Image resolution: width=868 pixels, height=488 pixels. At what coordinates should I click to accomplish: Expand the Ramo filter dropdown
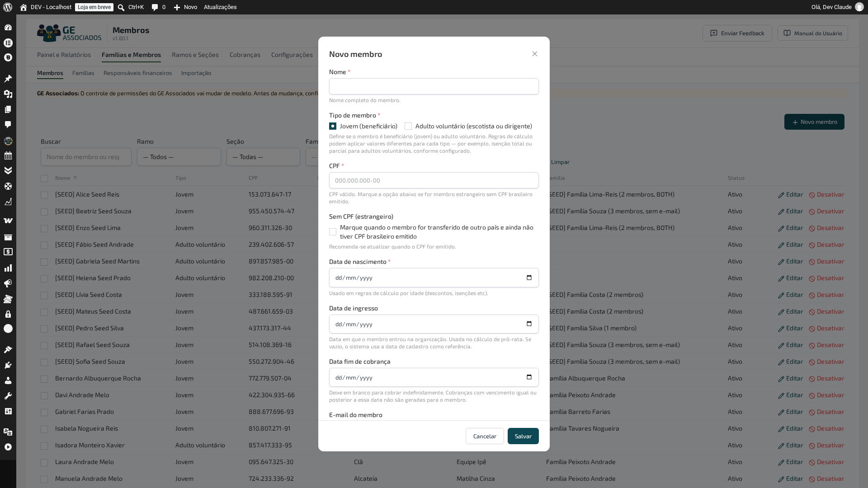(179, 157)
